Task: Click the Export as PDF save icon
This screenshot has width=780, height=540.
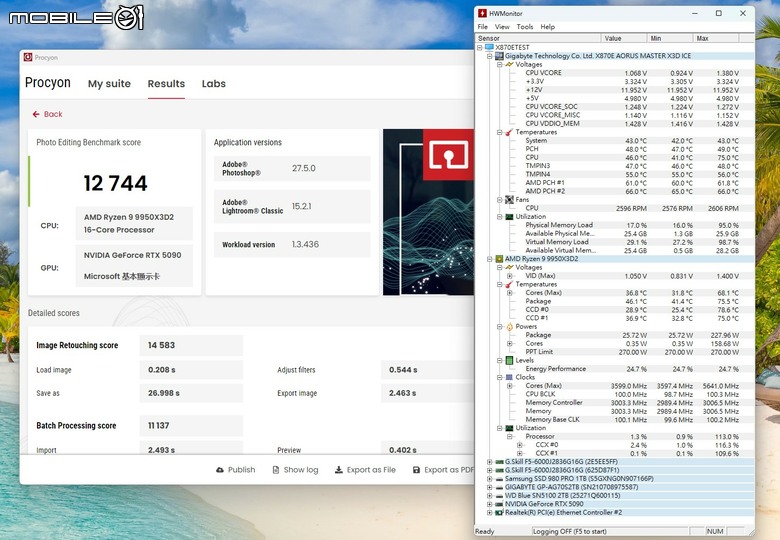Action: click(416, 470)
